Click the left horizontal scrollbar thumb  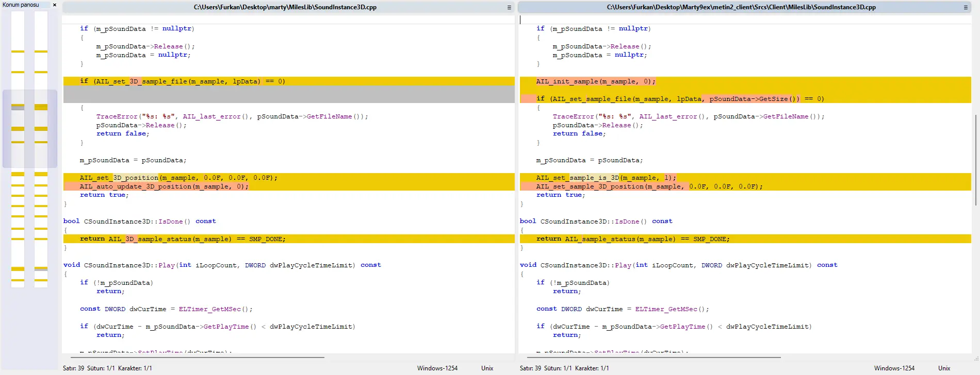pos(197,357)
